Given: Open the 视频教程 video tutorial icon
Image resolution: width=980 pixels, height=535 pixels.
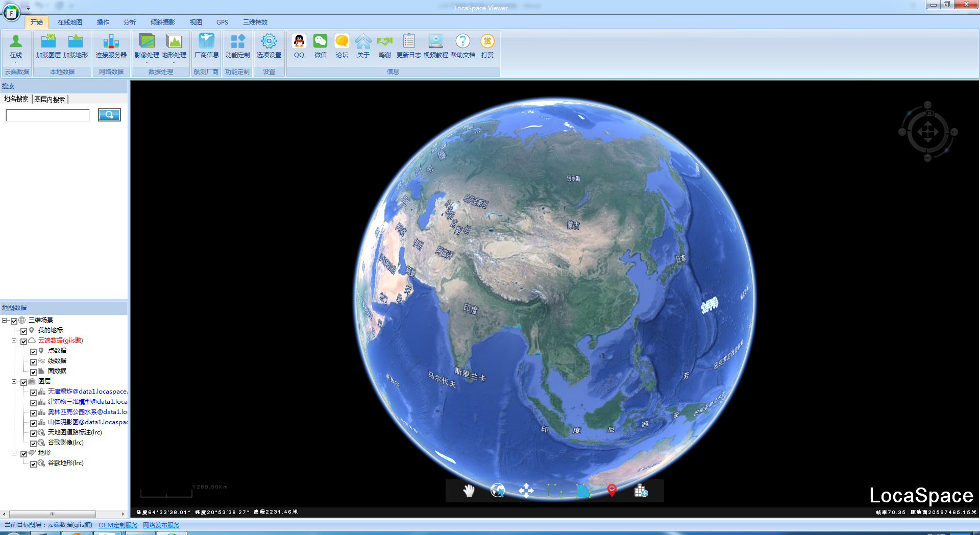Looking at the screenshot, I should (x=436, y=41).
